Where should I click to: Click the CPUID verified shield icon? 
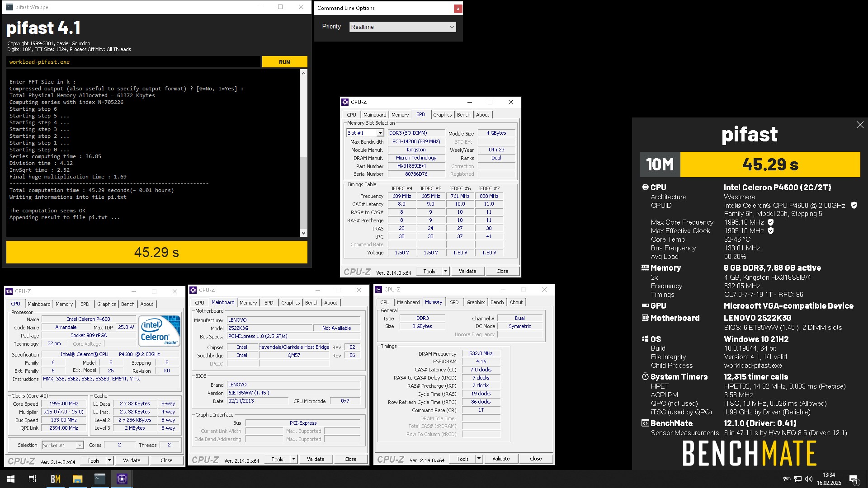tap(854, 205)
